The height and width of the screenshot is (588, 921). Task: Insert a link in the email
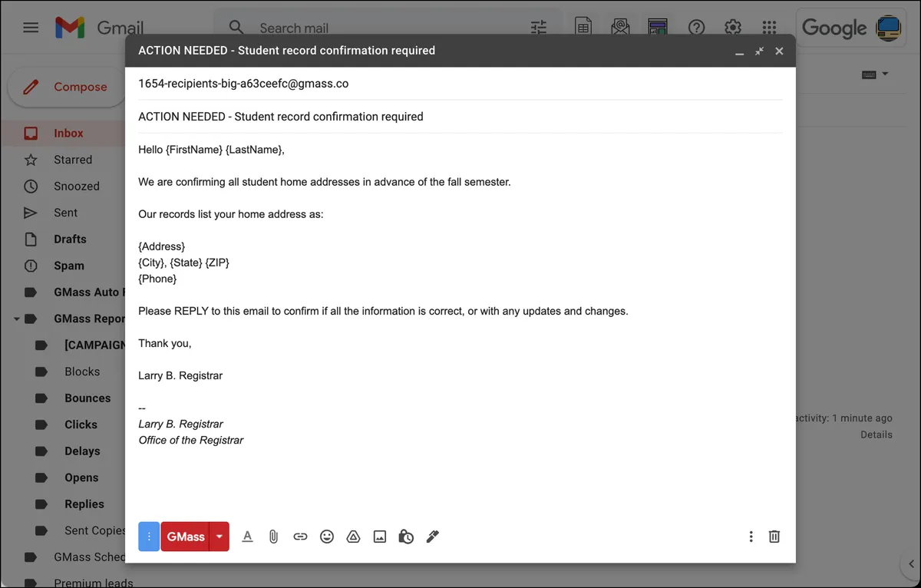click(x=300, y=537)
